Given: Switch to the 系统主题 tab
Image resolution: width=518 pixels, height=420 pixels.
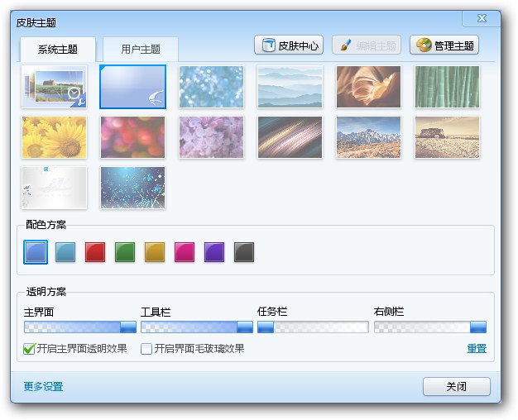Looking at the screenshot, I should [58, 50].
